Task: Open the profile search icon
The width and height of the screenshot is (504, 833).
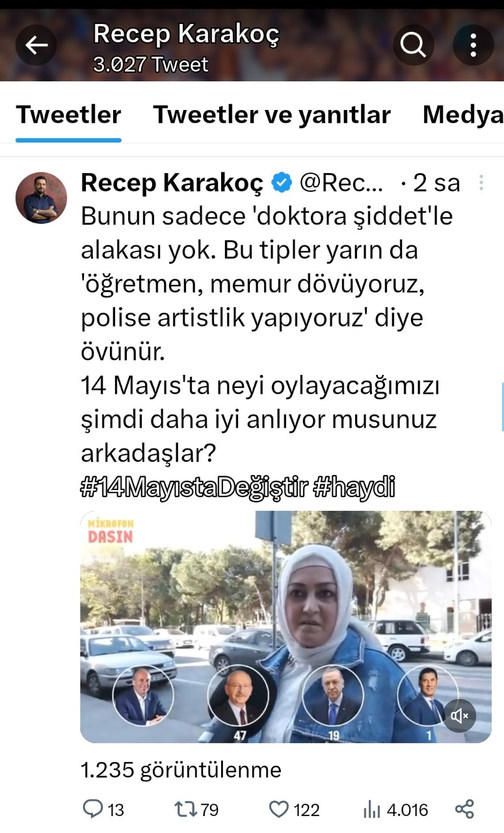Action: [413, 44]
